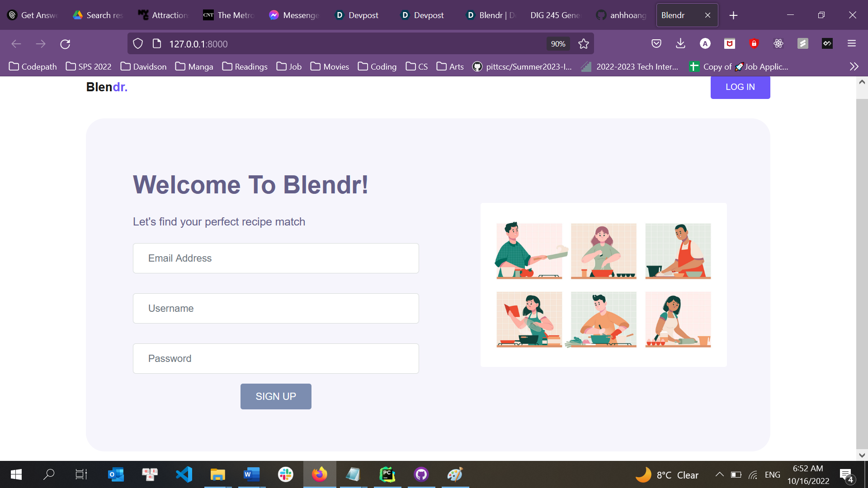This screenshot has width=868, height=488.
Task: Click the site security shield icon
Action: tap(138, 44)
